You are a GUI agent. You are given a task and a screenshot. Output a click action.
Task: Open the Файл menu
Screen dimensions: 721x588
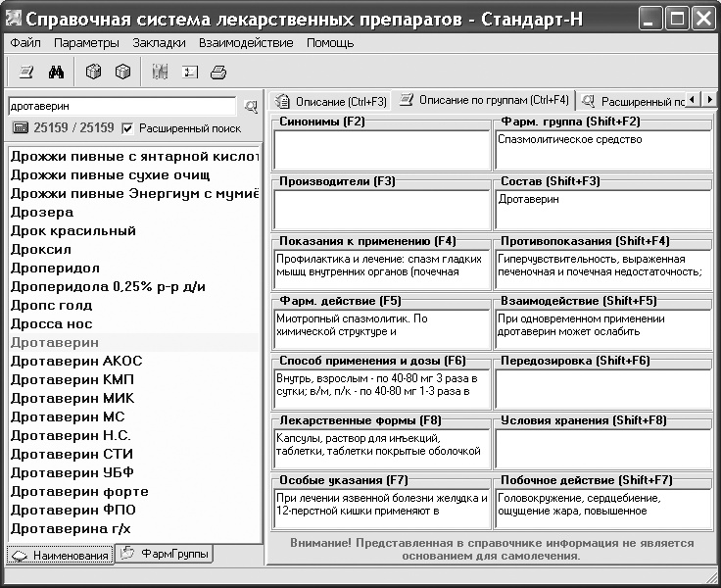(25, 43)
